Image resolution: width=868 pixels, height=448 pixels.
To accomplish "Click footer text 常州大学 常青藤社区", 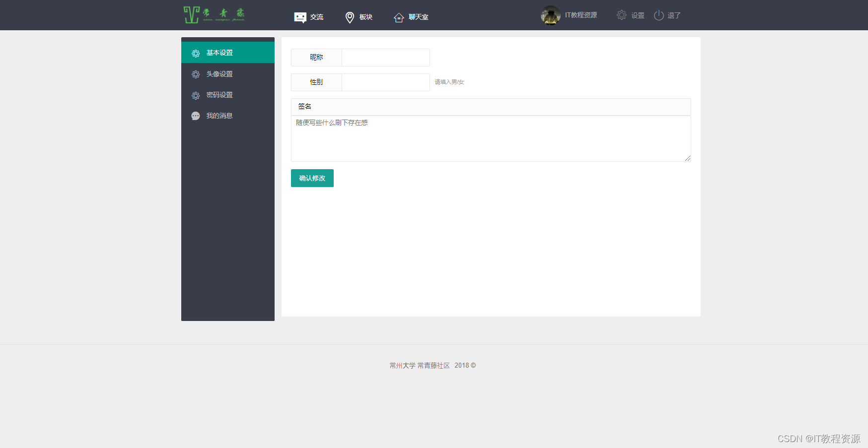I will pos(420,366).
